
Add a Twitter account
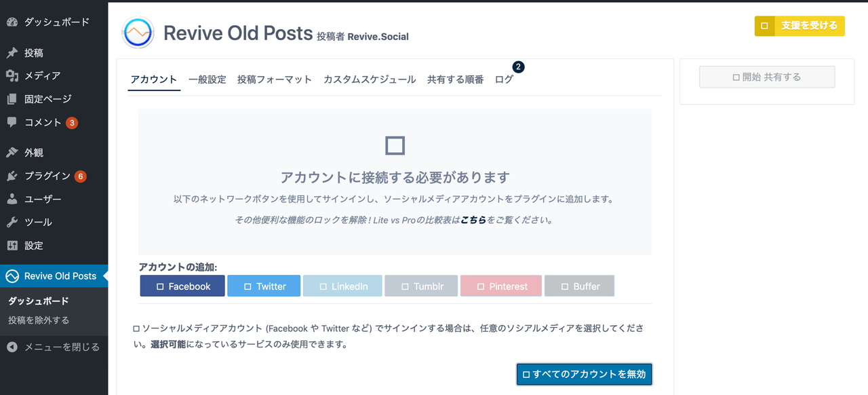tap(264, 286)
